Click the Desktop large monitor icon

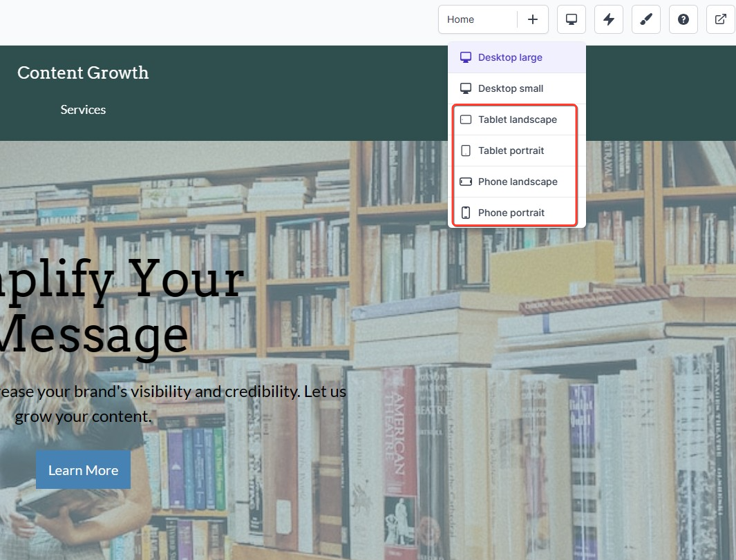pos(466,57)
